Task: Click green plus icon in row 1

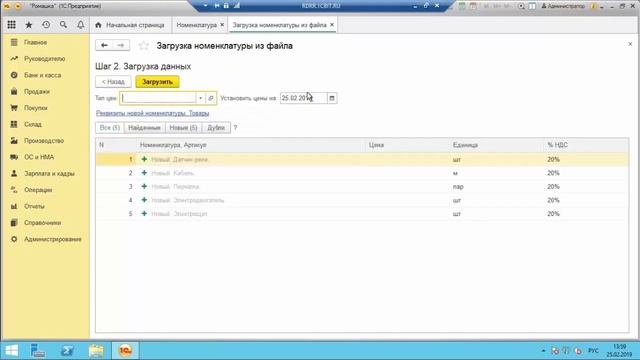Action: (144, 159)
